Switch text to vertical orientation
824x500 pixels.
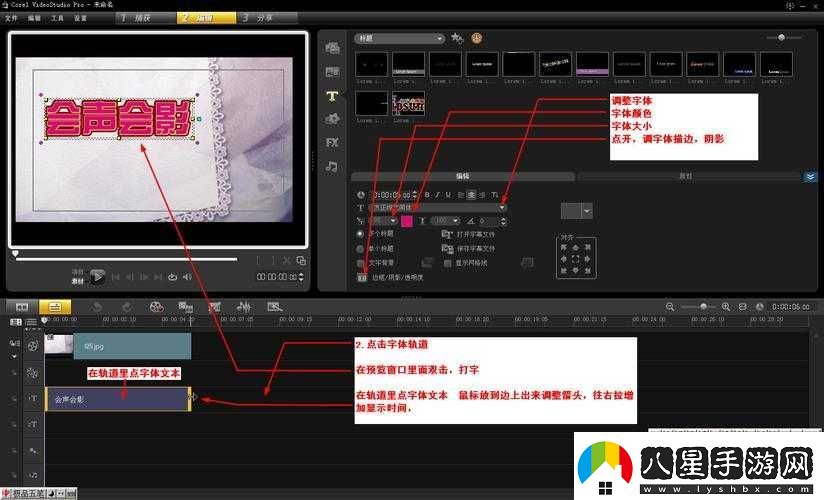click(495, 195)
